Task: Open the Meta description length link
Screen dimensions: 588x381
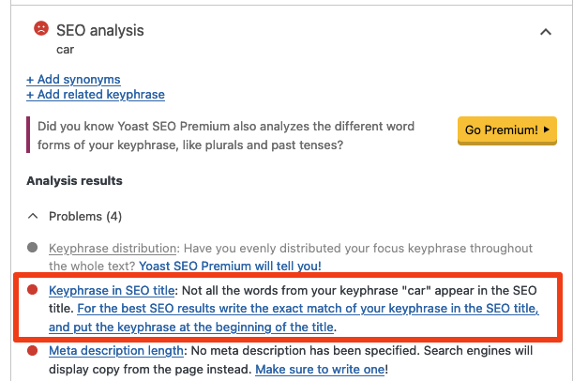Action: pyautogui.click(x=116, y=352)
